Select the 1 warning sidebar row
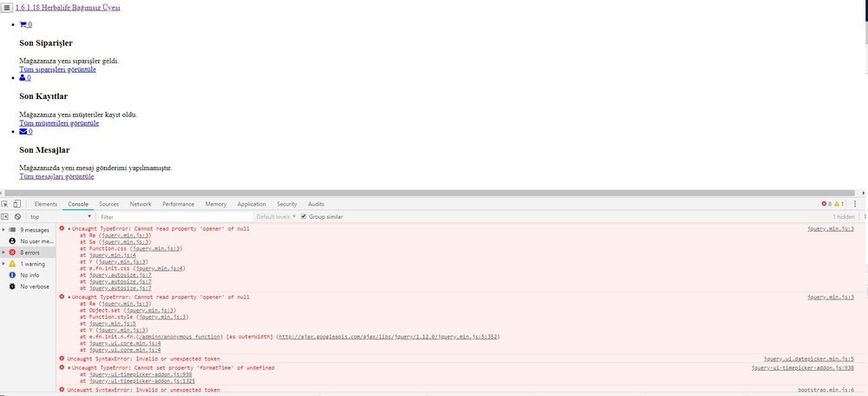Image resolution: width=868 pixels, height=396 pixels. click(x=28, y=264)
